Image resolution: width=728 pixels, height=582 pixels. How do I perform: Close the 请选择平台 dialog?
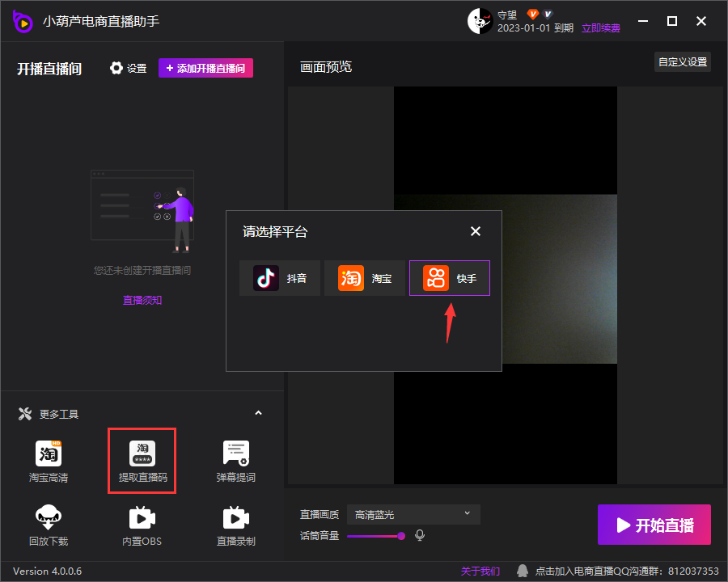tap(476, 231)
